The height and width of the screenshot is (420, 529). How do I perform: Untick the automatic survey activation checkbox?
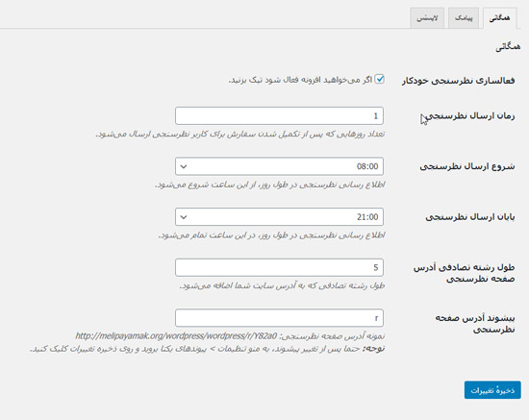point(380,79)
